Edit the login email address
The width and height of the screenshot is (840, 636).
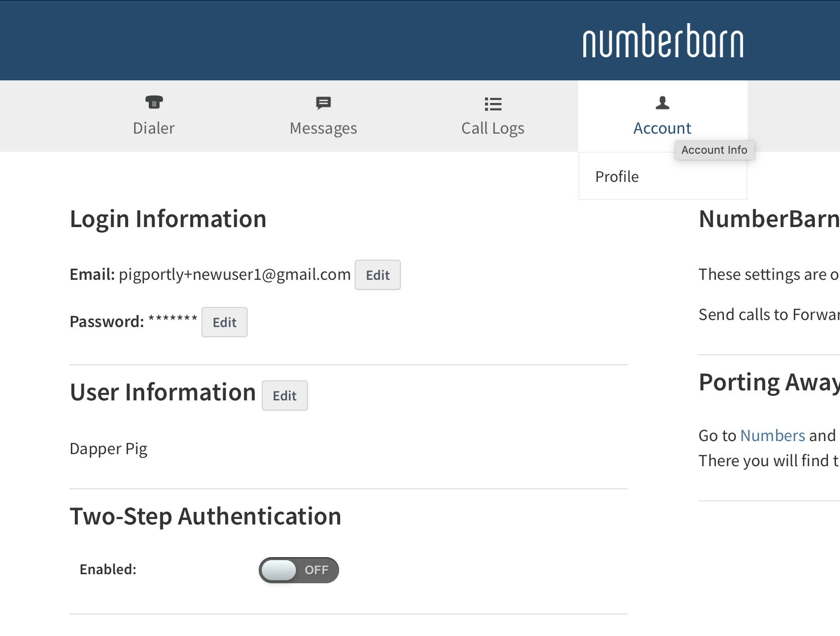pos(377,275)
